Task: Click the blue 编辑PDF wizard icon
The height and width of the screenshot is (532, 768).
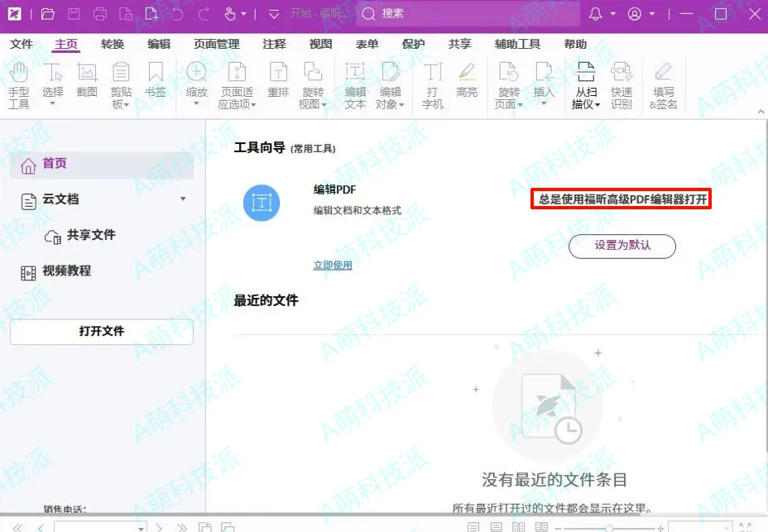Action: pyautogui.click(x=262, y=203)
